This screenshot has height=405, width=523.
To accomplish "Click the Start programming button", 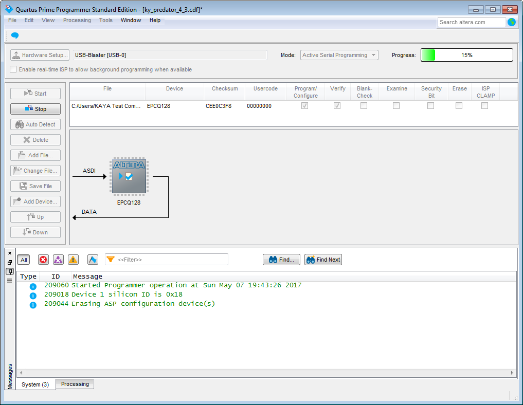I will 35,93.
